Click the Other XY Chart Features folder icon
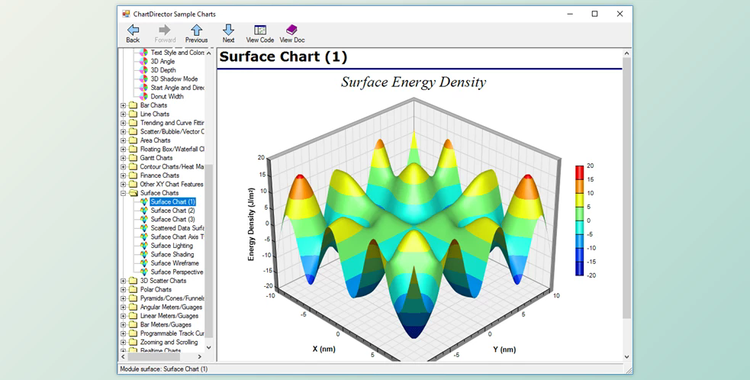The width and height of the screenshot is (750, 380). 132,184
